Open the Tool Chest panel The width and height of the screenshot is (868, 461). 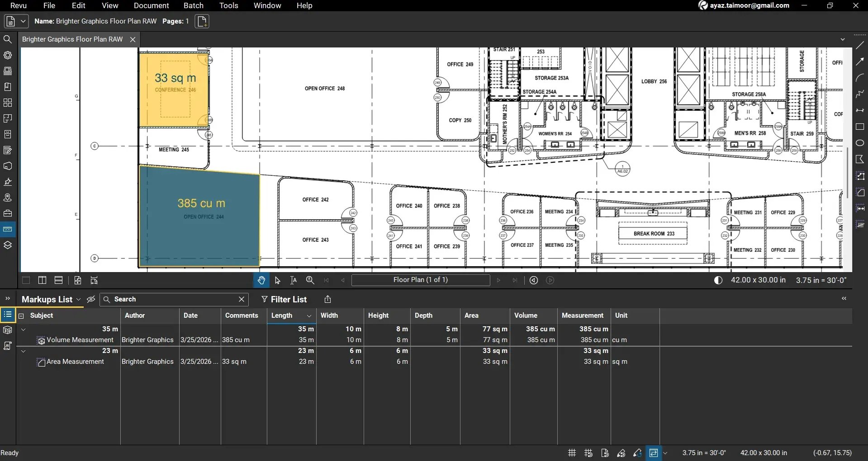coord(8,213)
